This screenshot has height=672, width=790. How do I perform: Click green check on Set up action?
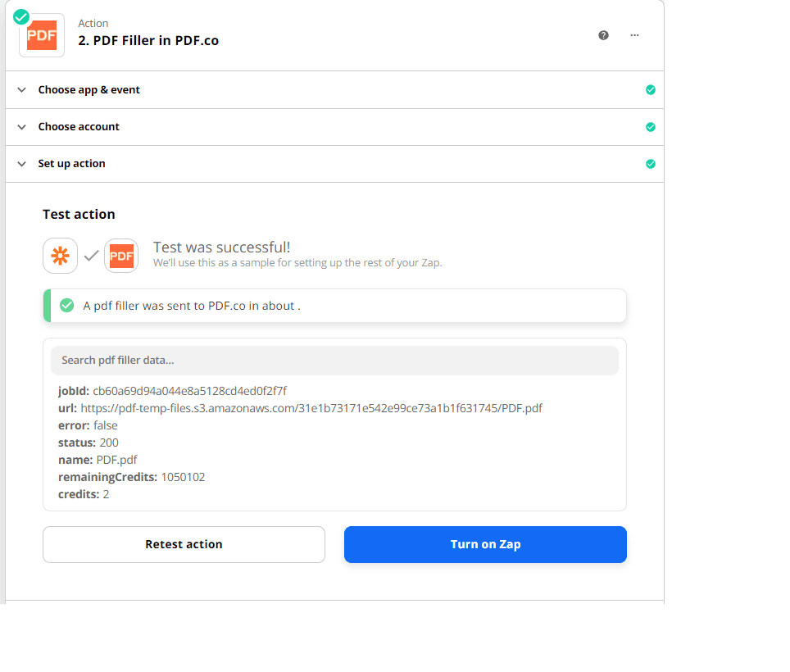tap(650, 164)
